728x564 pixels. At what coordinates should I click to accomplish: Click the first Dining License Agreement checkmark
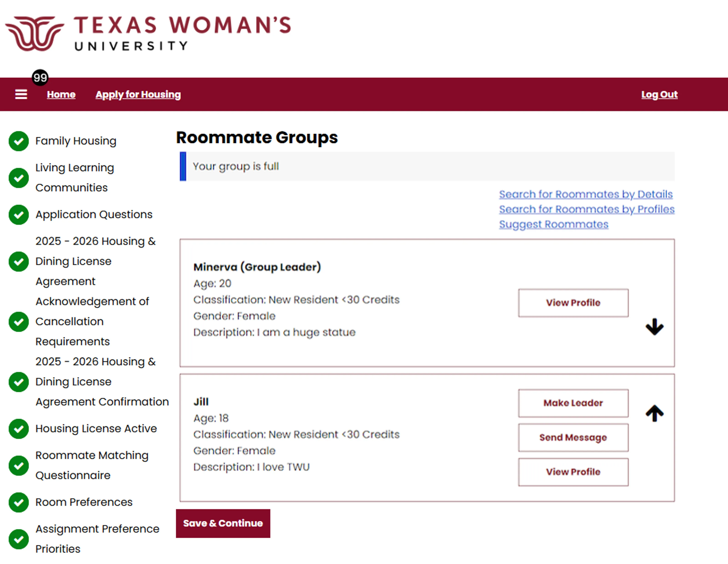[19, 261]
